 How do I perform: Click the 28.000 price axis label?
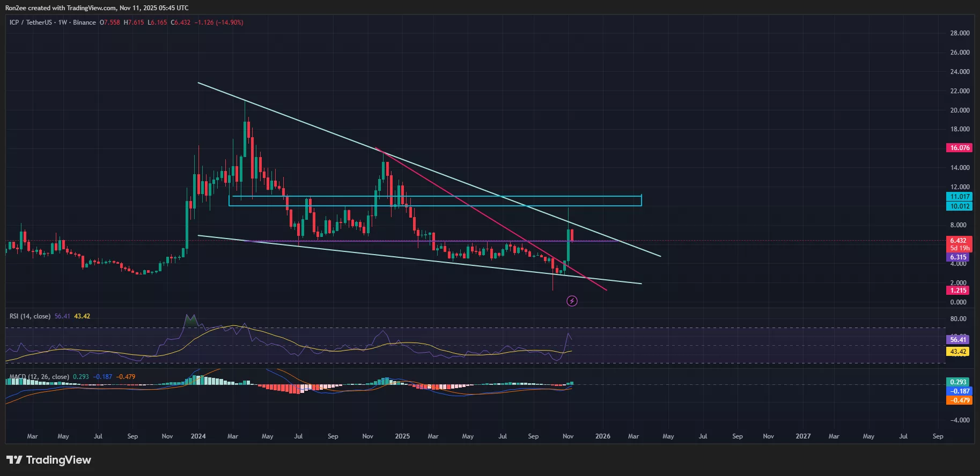pos(960,33)
